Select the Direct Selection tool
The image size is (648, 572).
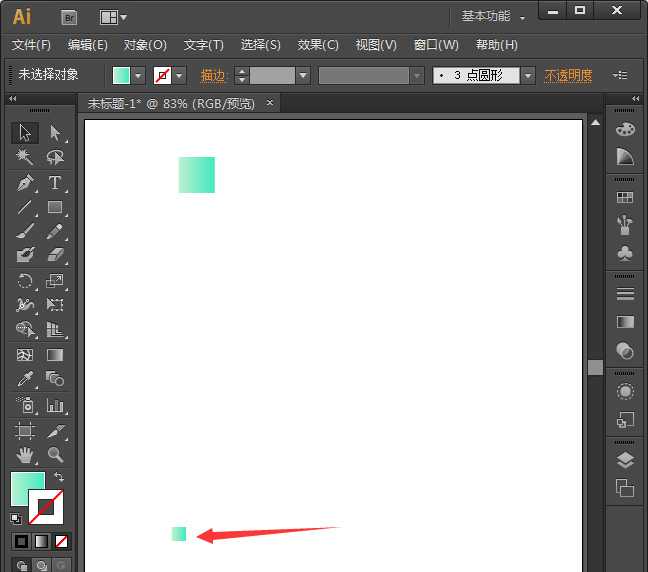coord(55,133)
